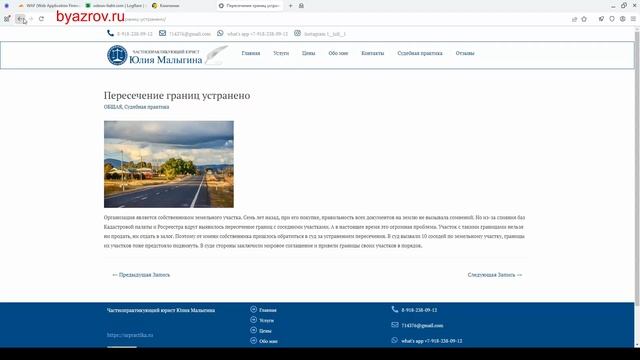640x360 pixels.
Task: Click the top bar Gmail email address
Action: (x=190, y=34)
